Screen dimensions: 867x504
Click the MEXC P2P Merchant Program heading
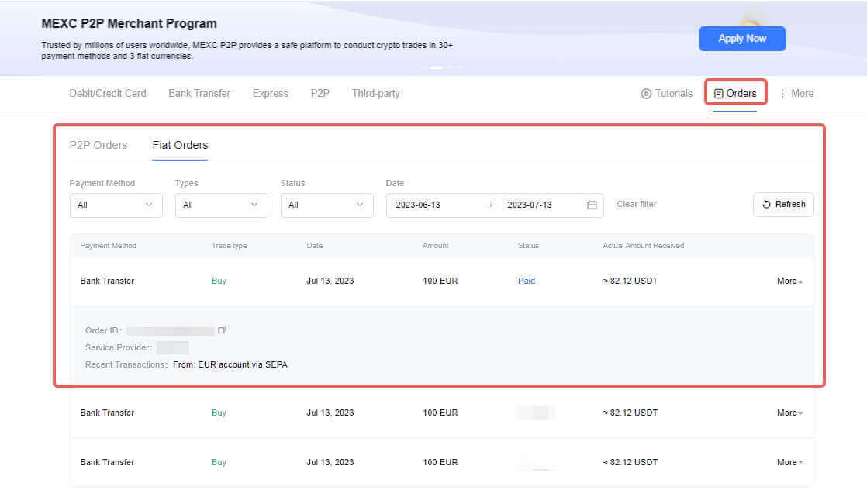pos(129,24)
